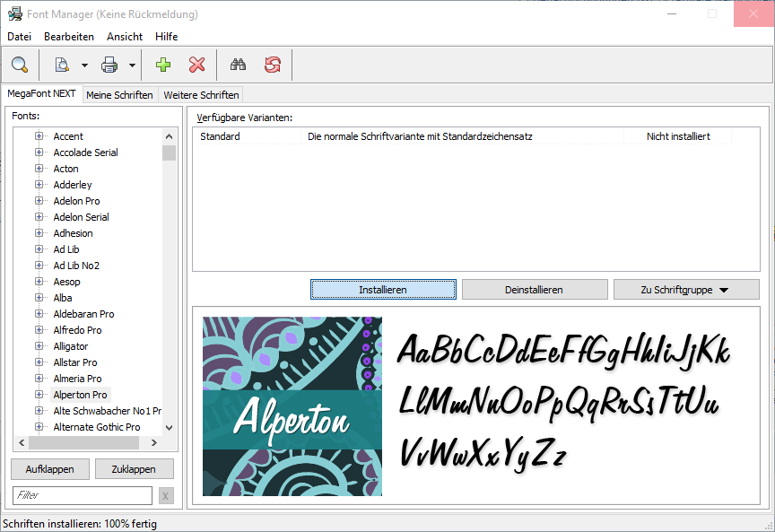Expand the Aldebaran Pro font node
The height and width of the screenshot is (532, 775).
[39, 314]
